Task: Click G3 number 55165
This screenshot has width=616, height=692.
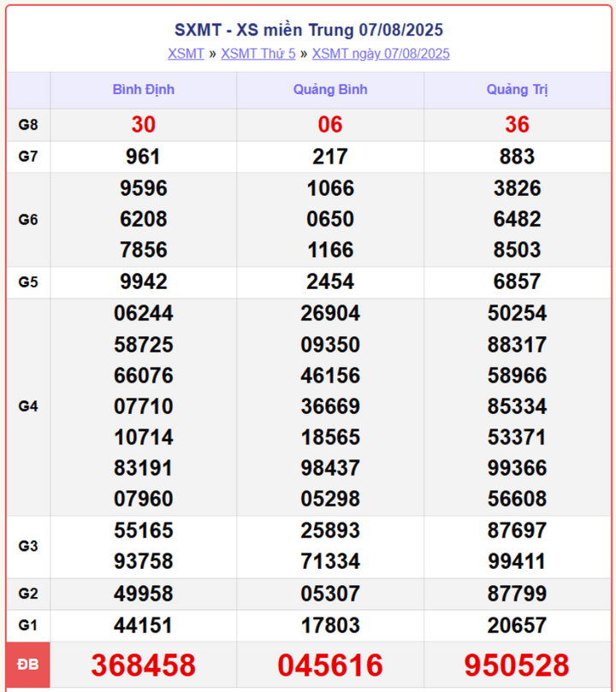Action: tap(144, 530)
